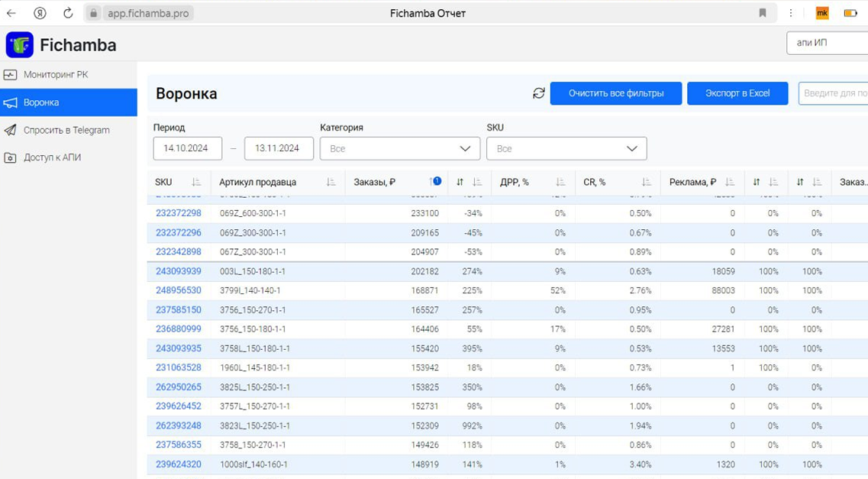Click the 992% change value
This screenshot has height=479, width=868.
pos(473,426)
